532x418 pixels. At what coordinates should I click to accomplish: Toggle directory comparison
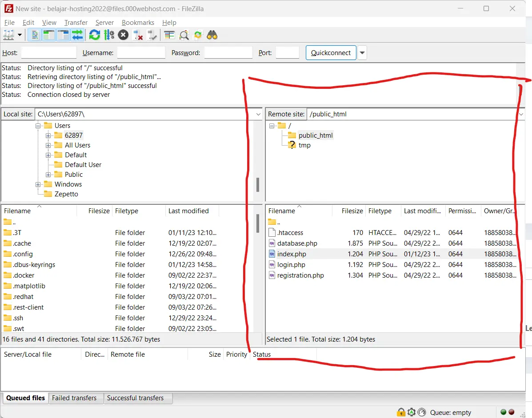(x=184, y=35)
